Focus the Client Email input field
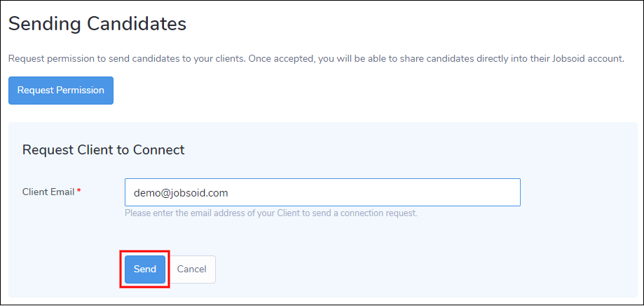This screenshot has height=306, width=644. (322, 192)
